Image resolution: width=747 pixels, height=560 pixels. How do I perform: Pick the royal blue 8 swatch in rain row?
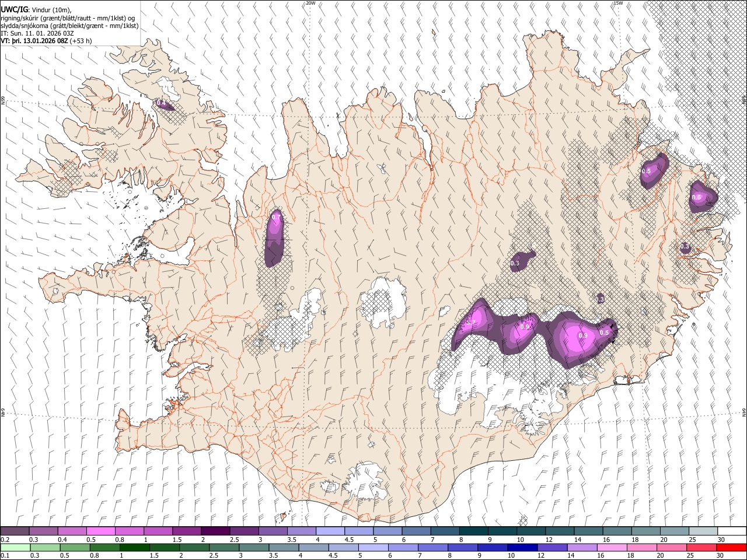[x=463, y=547]
